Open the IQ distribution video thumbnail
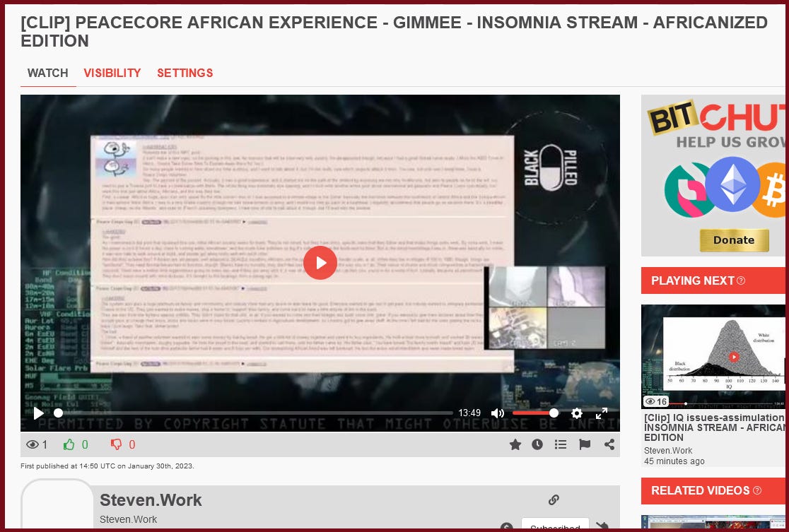 (713, 357)
